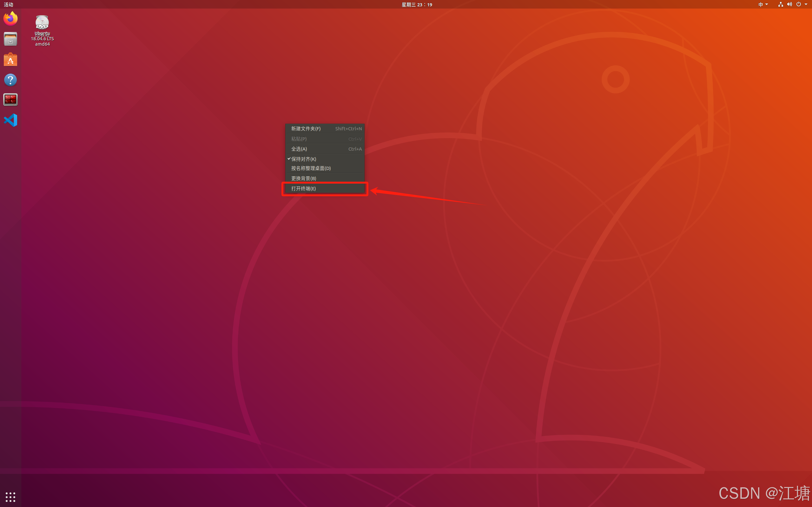Click the 活动 activities button
Screen dimensions: 812x507
pyautogui.click(x=8, y=4)
